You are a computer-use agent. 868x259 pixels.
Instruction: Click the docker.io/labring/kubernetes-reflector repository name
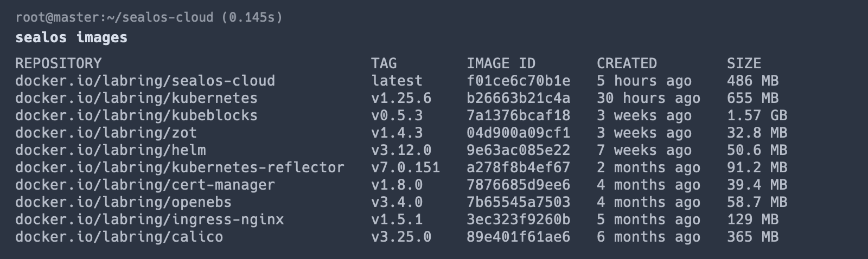180,167
